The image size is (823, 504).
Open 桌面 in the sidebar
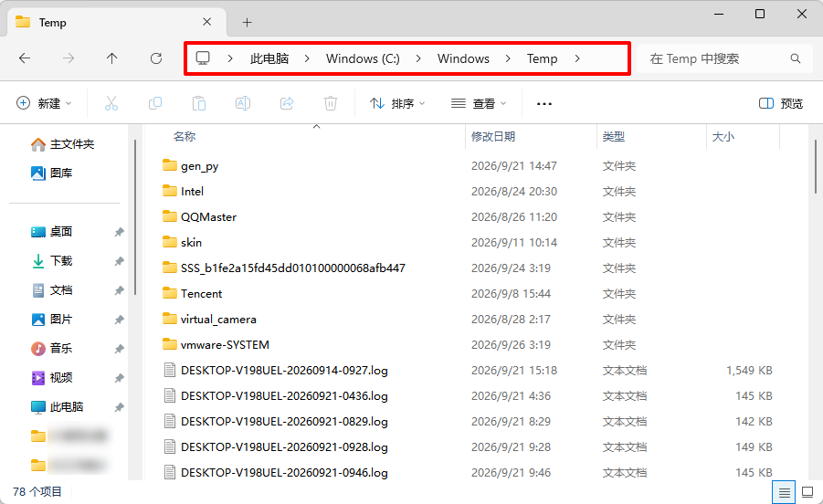tap(52, 232)
